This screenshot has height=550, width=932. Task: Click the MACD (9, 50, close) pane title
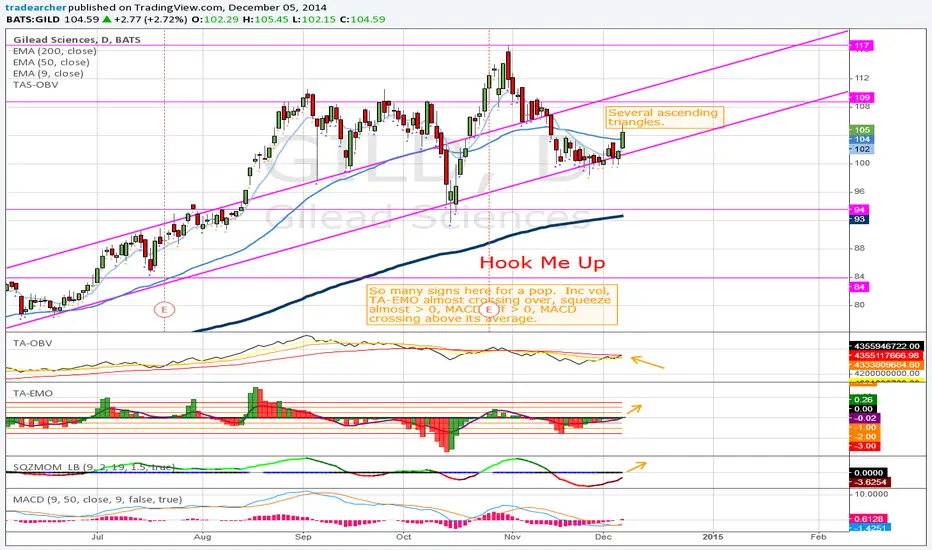pos(97,499)
